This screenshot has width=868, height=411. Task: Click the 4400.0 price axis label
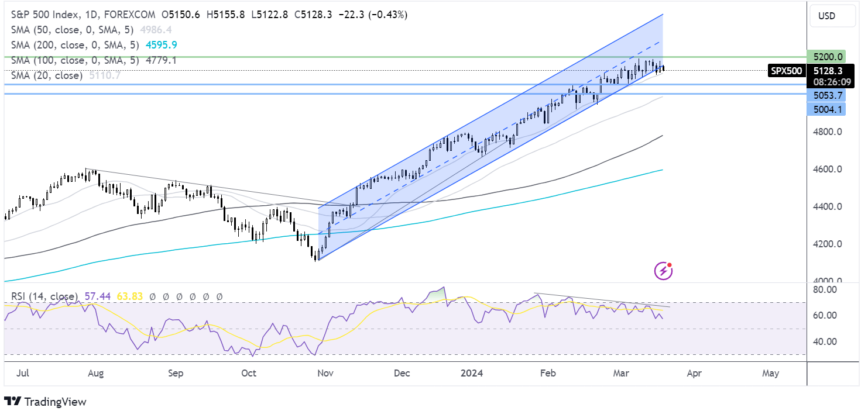point(826,207)
